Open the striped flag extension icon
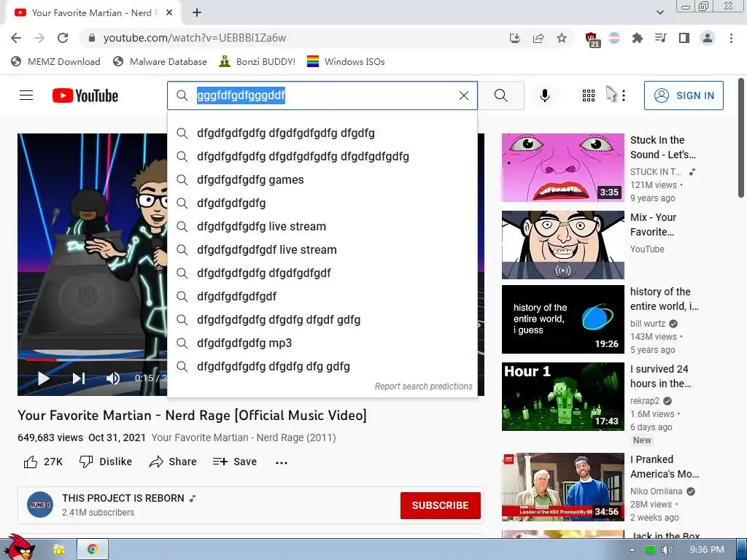 point(614,38)
